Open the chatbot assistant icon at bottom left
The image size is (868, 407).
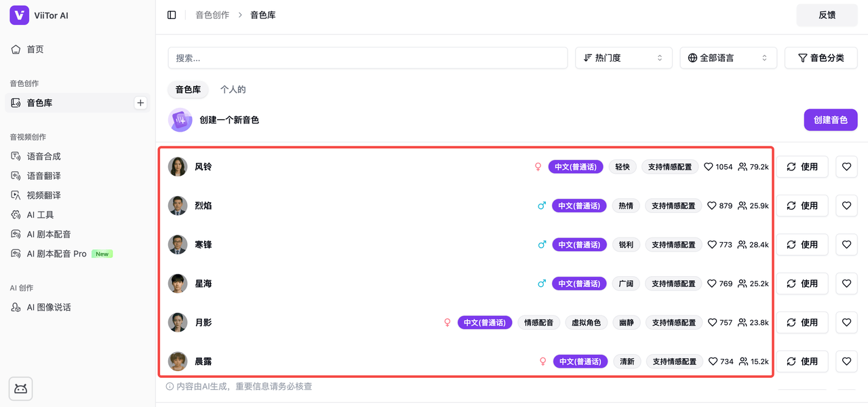coord(20,389)
